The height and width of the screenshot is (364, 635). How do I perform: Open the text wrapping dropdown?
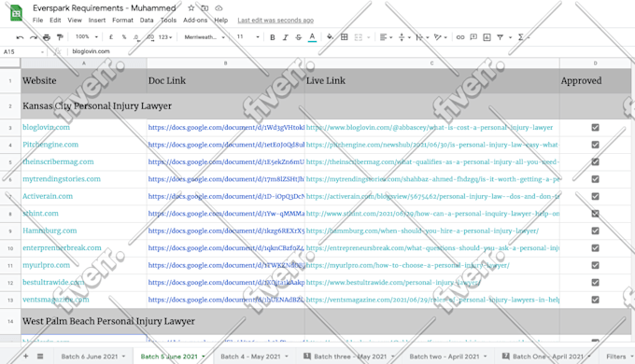[x=422, y=37]
